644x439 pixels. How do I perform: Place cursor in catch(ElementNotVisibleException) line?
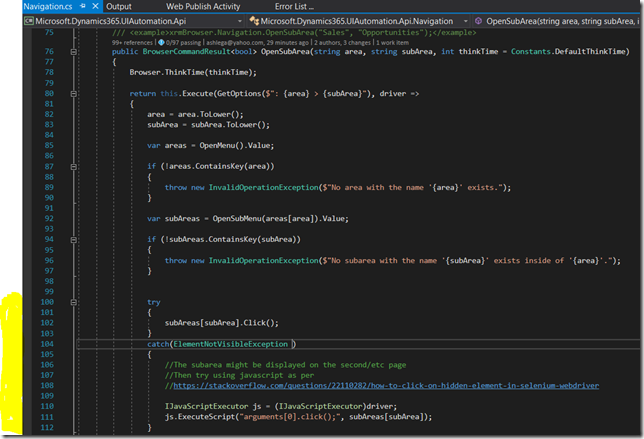pos(221,344)
